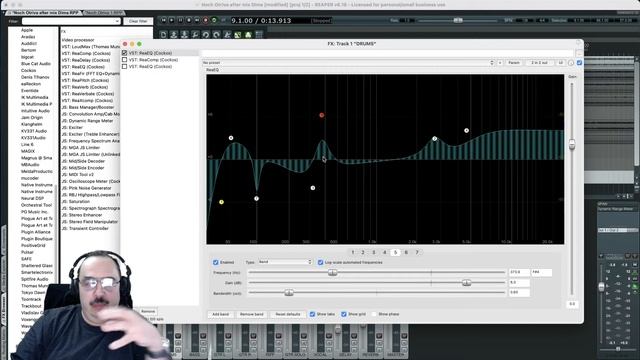Click the Param button

click(x=514, y=62)
